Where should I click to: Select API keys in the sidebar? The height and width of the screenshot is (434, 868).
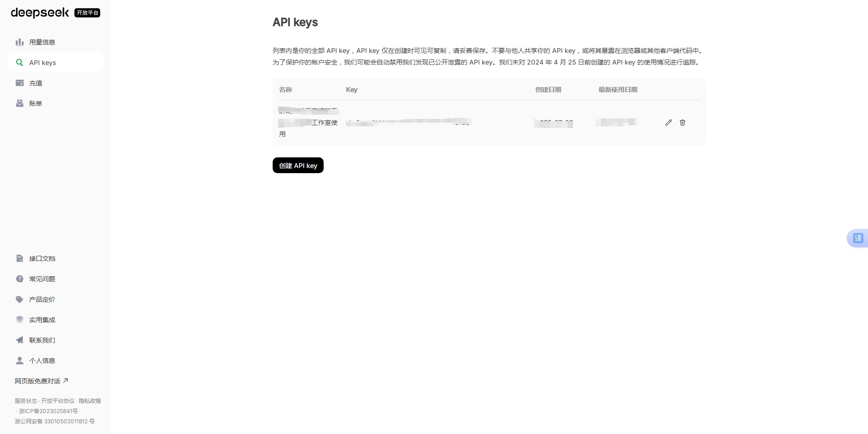tap(56, 63)
